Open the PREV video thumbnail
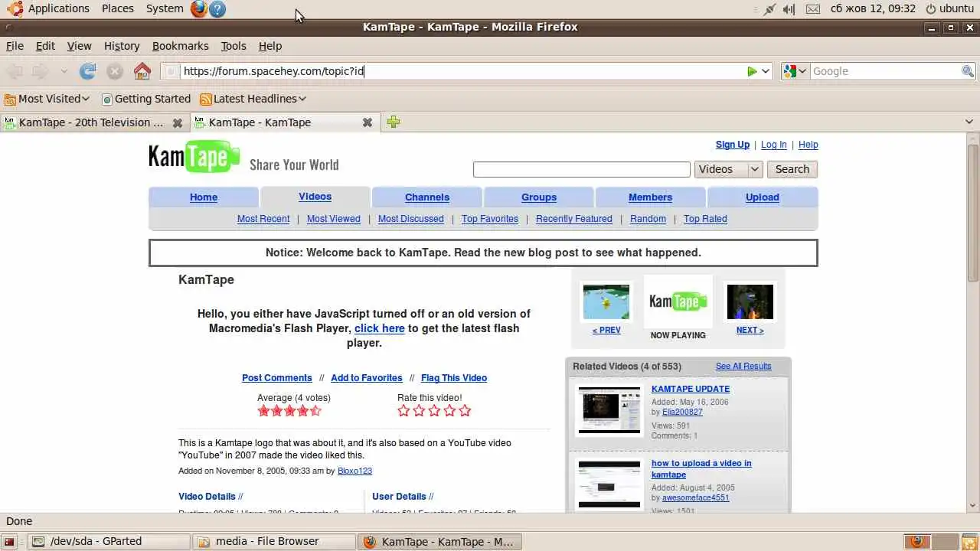 click(608, 302)
